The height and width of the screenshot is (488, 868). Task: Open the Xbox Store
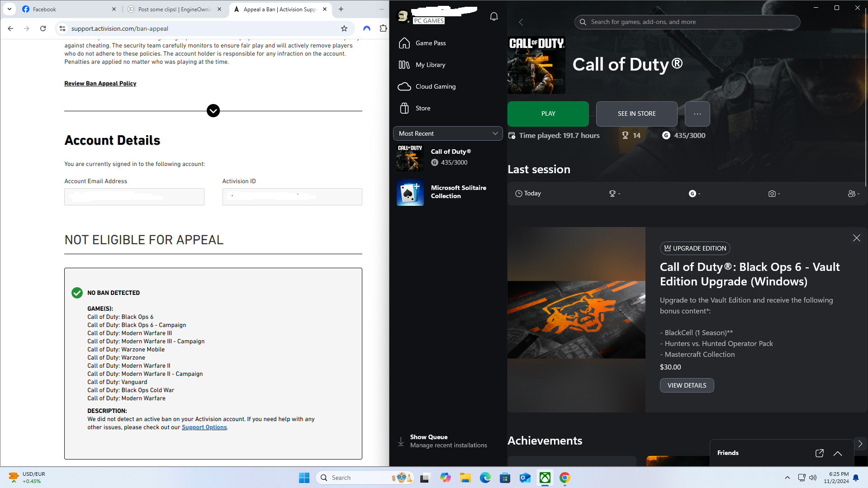[x=448, y=108]
